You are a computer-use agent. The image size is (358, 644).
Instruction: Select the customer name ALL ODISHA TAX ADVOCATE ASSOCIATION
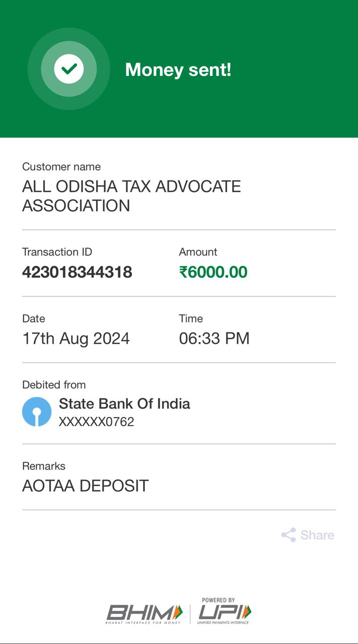131,196
